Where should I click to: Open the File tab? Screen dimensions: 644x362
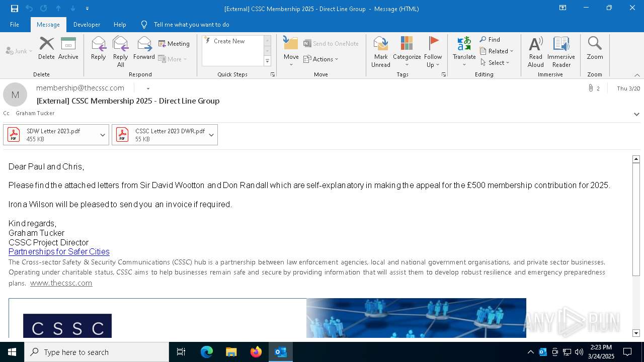coord(15,24)
